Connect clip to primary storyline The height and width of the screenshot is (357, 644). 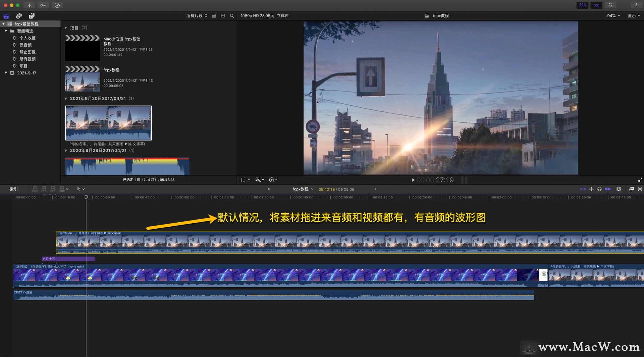pos(35,189)
